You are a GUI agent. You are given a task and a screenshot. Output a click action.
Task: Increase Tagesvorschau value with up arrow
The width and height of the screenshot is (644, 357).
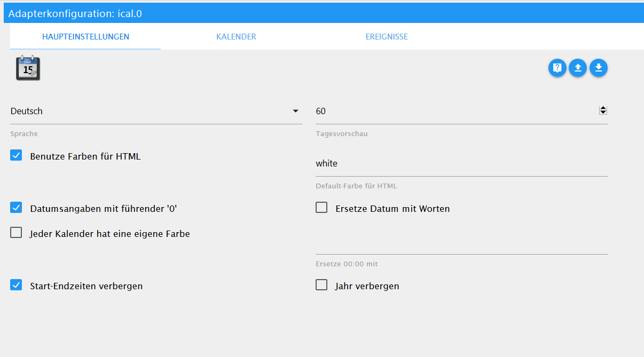[603, 108]
